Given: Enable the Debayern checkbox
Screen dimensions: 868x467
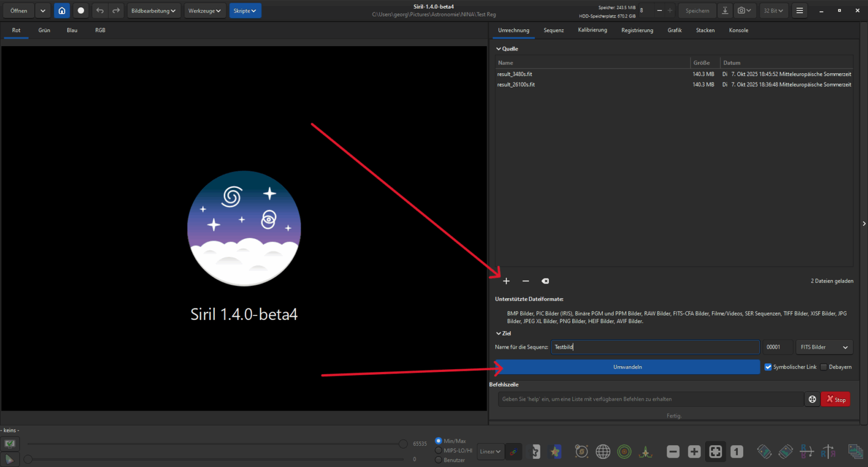Looking at the screenshot, I should (x=824, y=367).
